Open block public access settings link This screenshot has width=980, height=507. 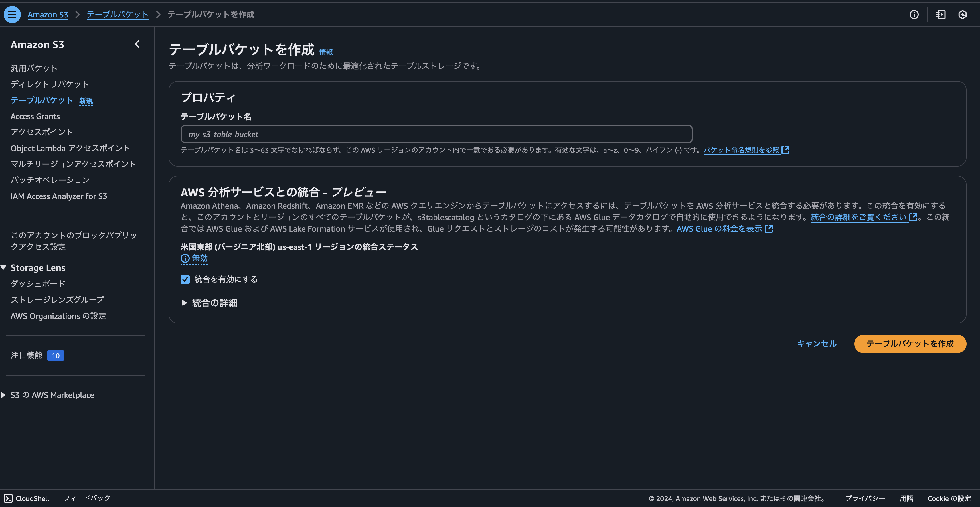[x=74, y=241]
